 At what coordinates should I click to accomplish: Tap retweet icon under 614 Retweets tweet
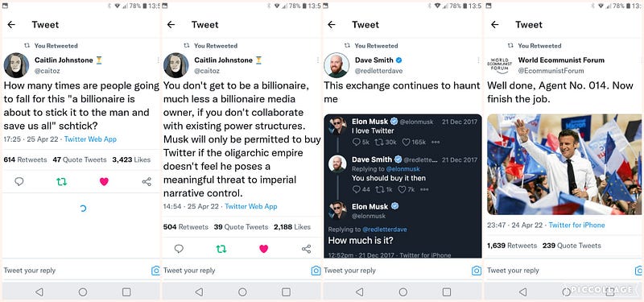[x=62, y=182]
